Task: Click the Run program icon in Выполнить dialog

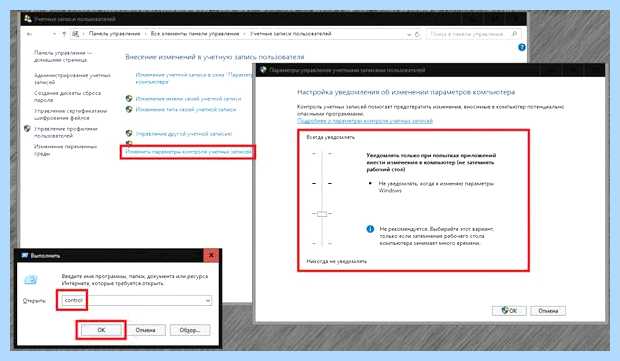Action: [x=31, y=280]
